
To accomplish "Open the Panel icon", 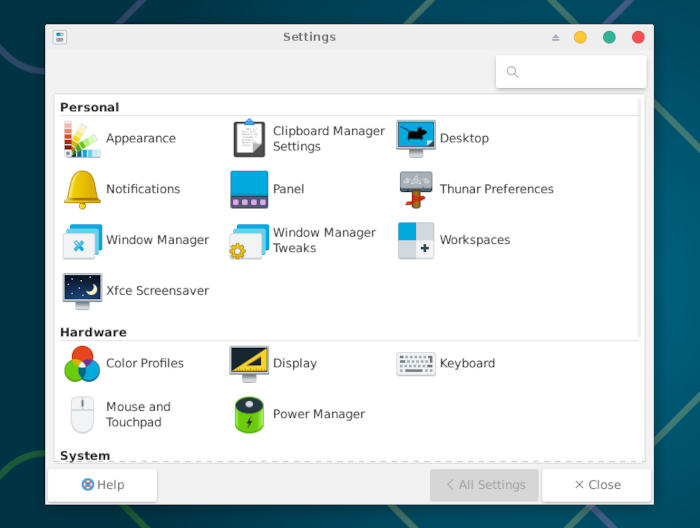I will pos(249,189).
